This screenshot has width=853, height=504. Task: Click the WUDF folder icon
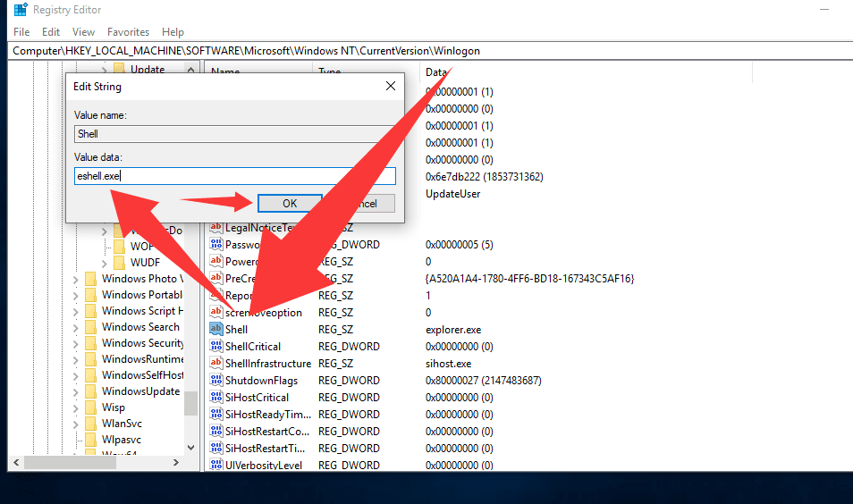119,262
